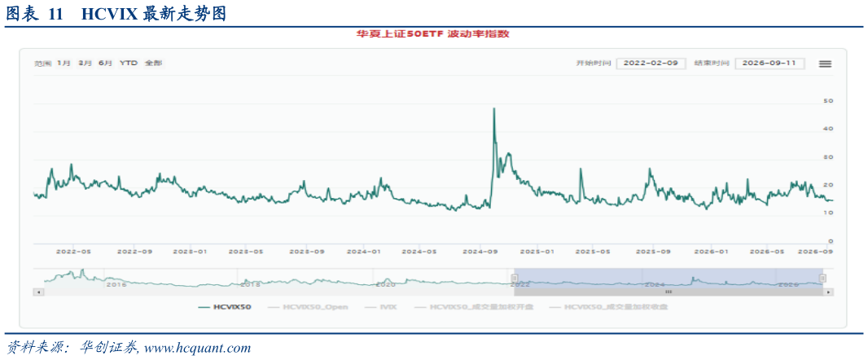Click the start date field 2022-02-09

(651, 64)
